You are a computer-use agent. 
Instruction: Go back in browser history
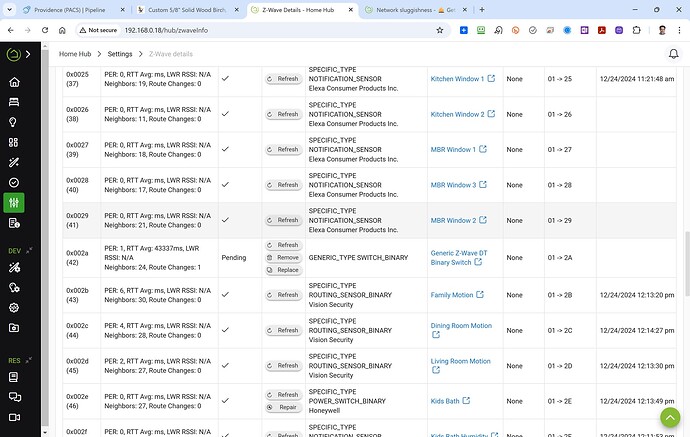click(11, 30)
